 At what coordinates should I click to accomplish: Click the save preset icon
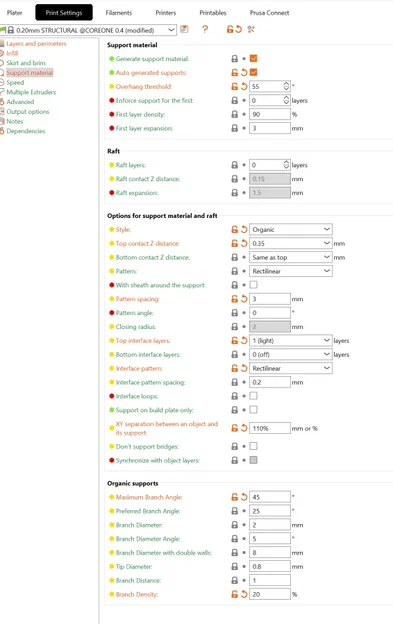pyautogui.click(x=184, y=29)
